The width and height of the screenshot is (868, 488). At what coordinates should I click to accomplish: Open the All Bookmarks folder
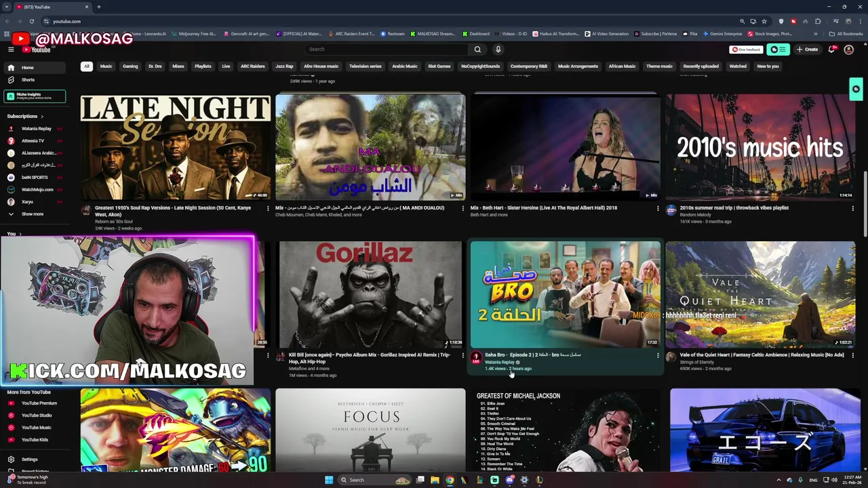846,34
